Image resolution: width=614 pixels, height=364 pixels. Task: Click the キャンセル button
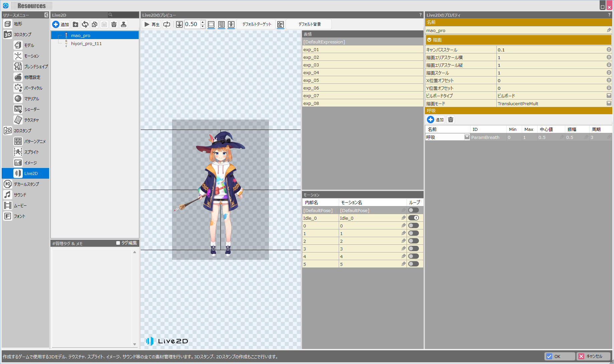click(x=594, y=356)
